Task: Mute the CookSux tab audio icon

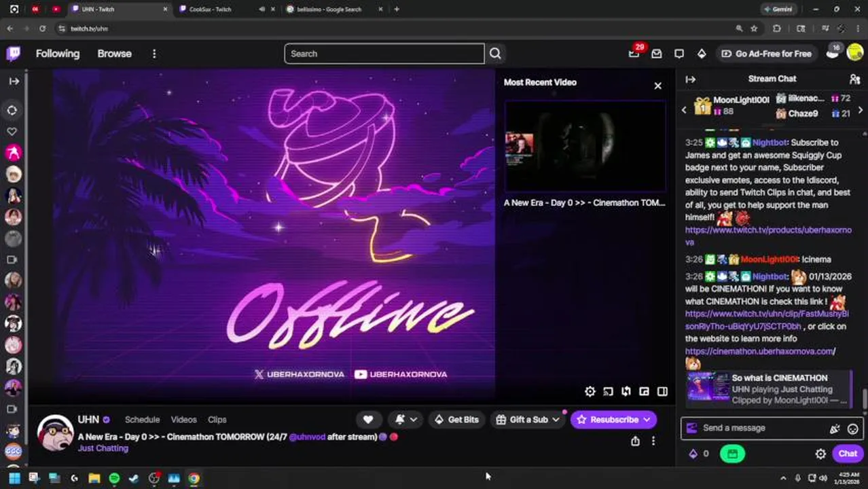Action: [x=262, y=10]
